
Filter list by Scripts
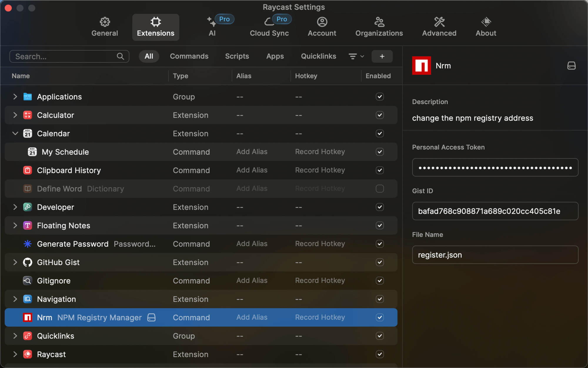pyautogui.click(x=237, y=56)
